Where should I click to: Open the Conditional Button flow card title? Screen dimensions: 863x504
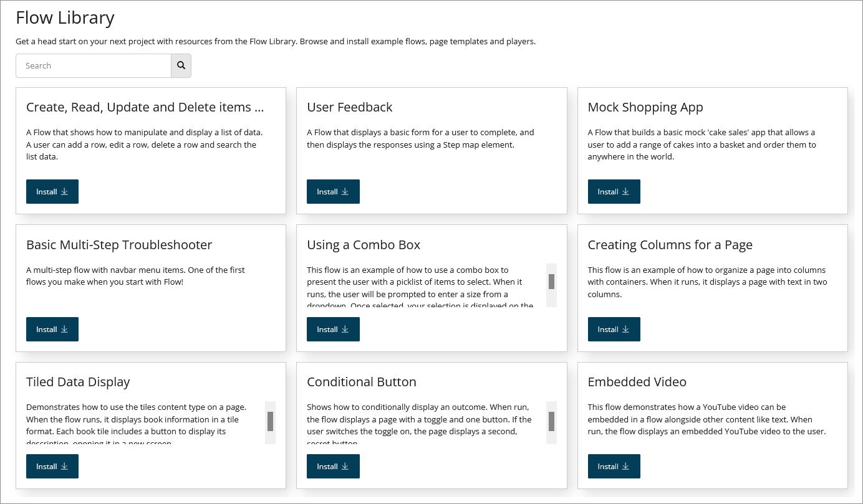(361, 381)
